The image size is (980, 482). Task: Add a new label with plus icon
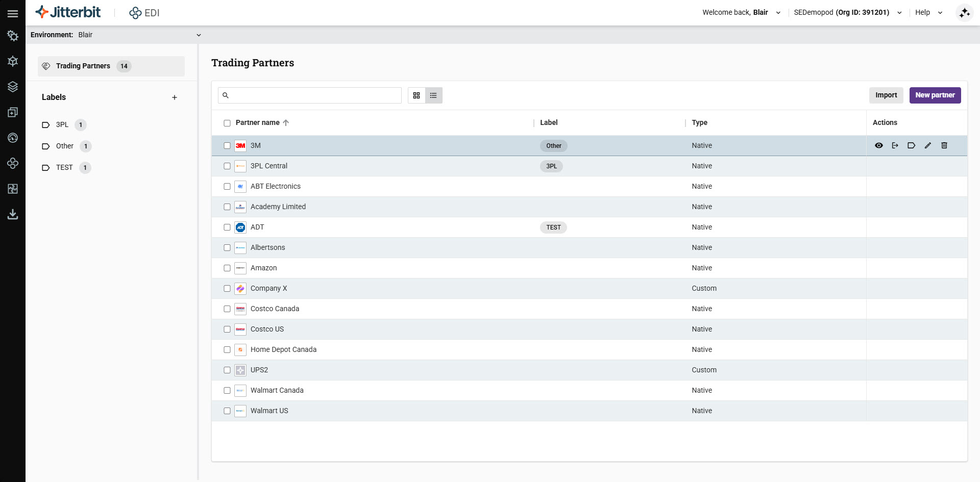coord(175,97)
